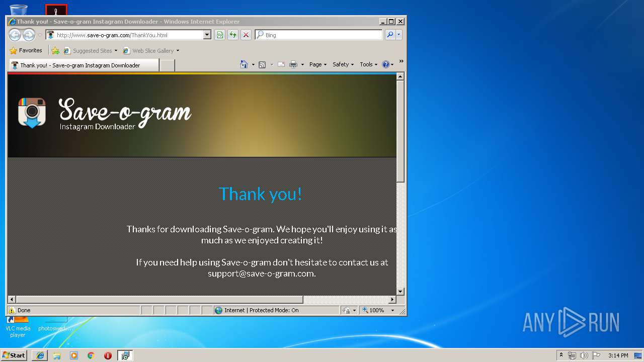The image size is (644, 362).
Task: Open the Page menu
Action: point(318,64)
